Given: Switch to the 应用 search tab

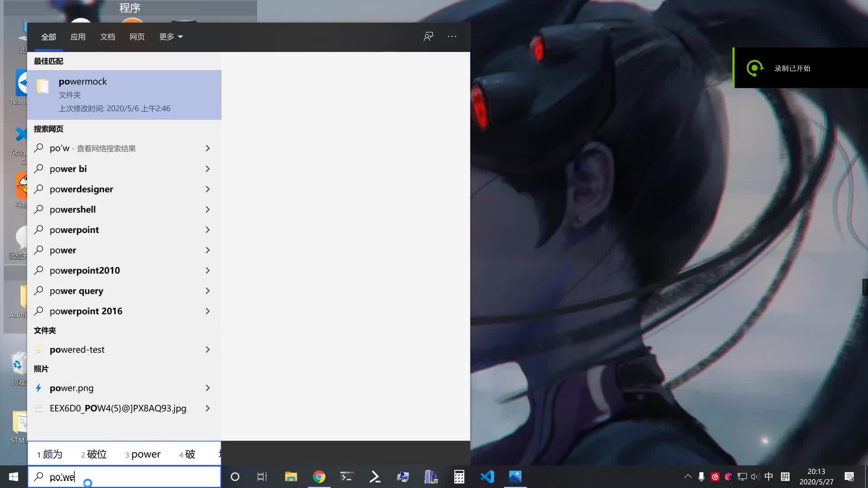Looking at the screenshot, I should point(78,37).
